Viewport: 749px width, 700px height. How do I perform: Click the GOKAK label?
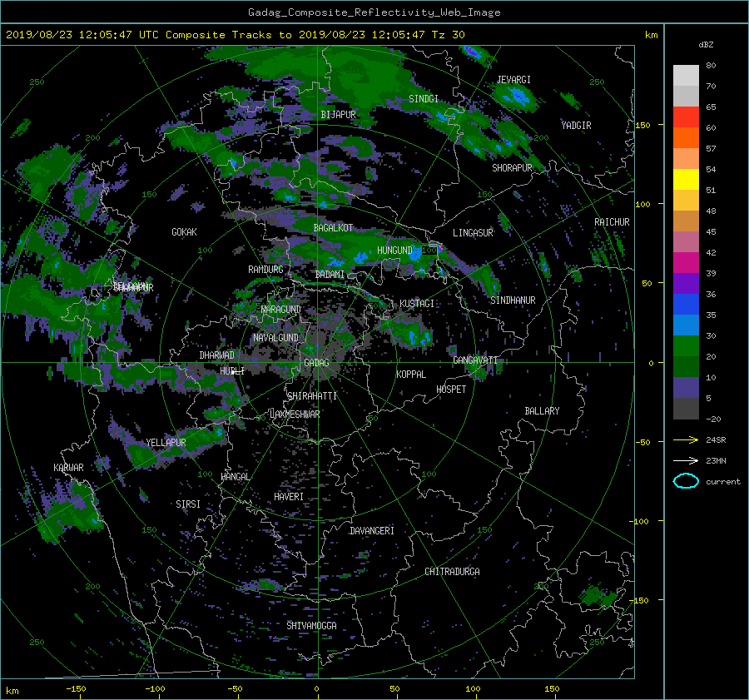(x=185, y=232)
